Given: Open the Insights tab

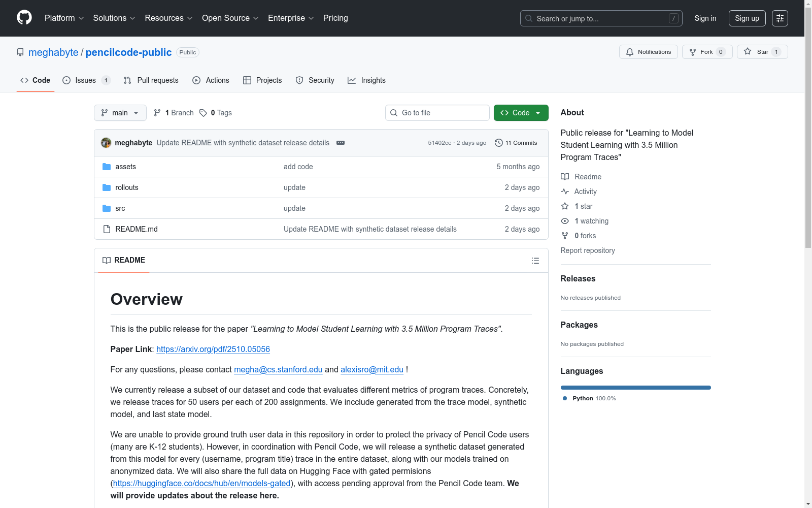Looking at the screenshot, I should pos(367,80).
